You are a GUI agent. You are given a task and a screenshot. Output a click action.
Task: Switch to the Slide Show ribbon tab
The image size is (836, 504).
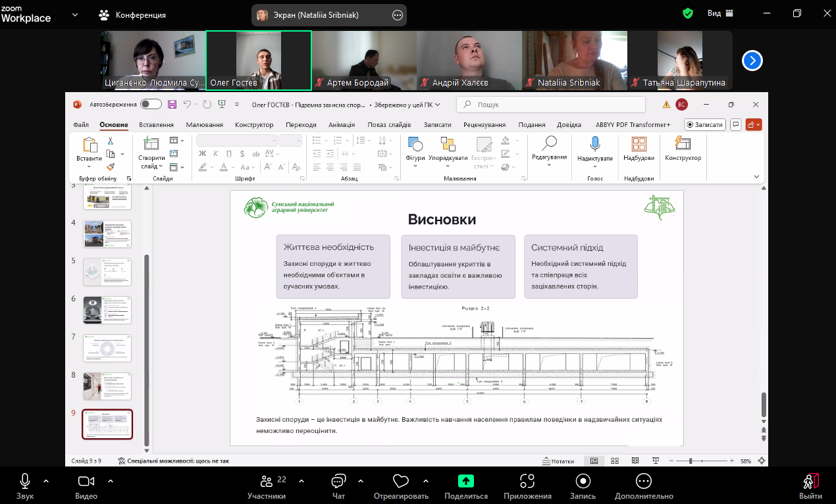tap(389, 124)
